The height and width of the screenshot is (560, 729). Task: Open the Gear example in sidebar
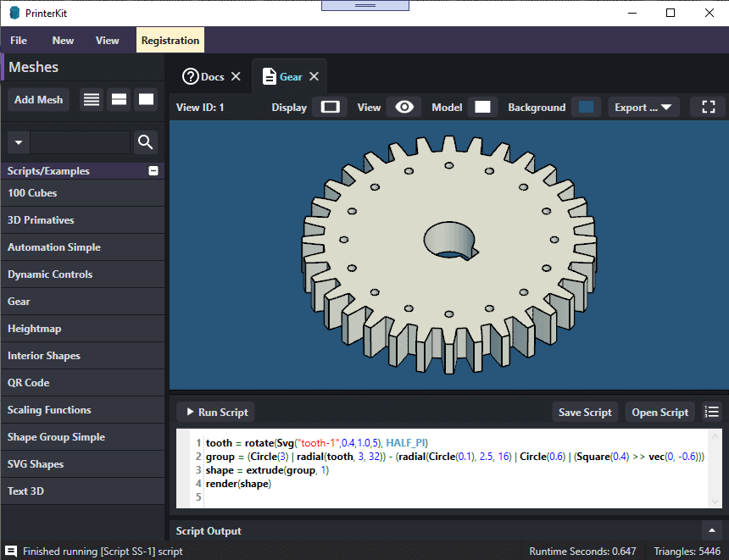click(83, 301)
